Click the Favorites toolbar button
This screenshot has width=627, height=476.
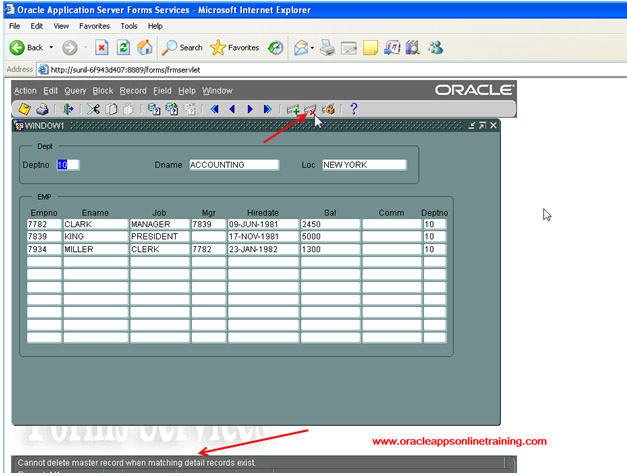click(235, 47)
